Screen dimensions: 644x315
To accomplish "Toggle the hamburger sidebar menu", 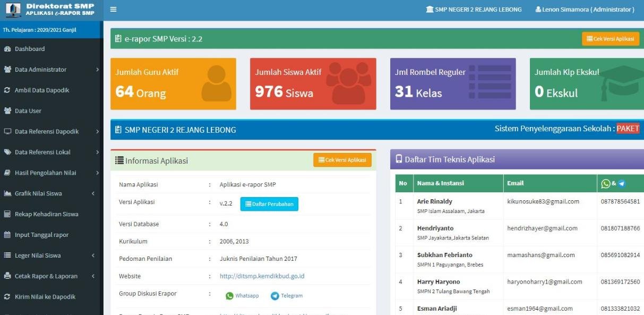I will coord(113,10).
